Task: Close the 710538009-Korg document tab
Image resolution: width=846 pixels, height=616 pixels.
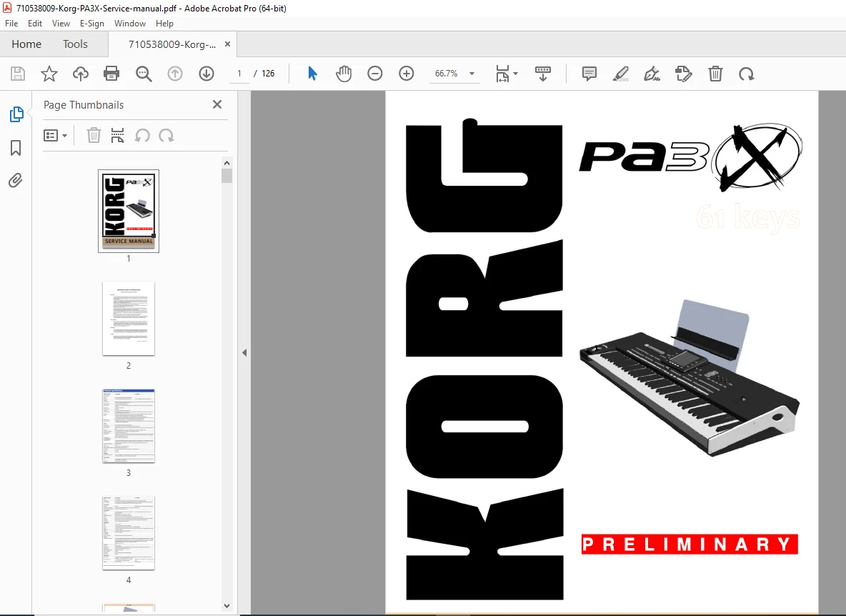Action: pos(228,44)
